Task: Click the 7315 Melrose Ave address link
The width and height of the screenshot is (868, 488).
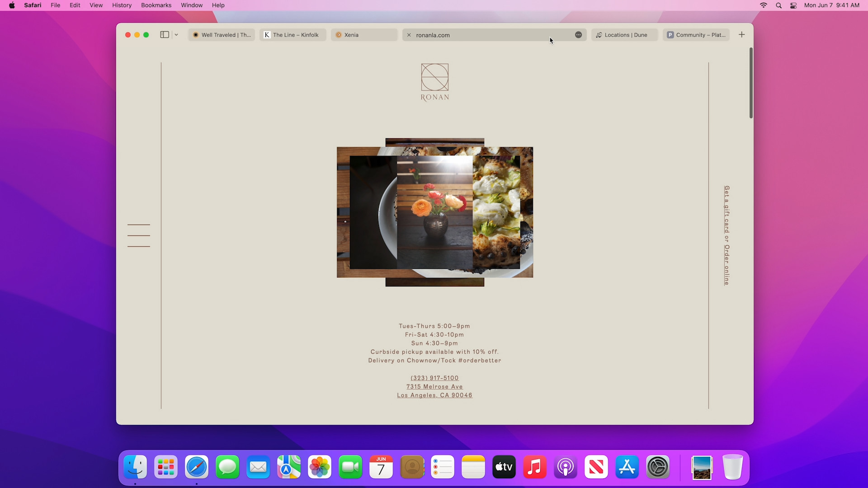Action: pos(434,386)
